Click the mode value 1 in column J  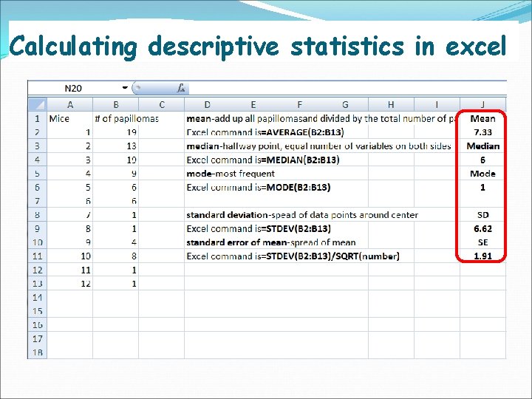click(x=482, y=187)
